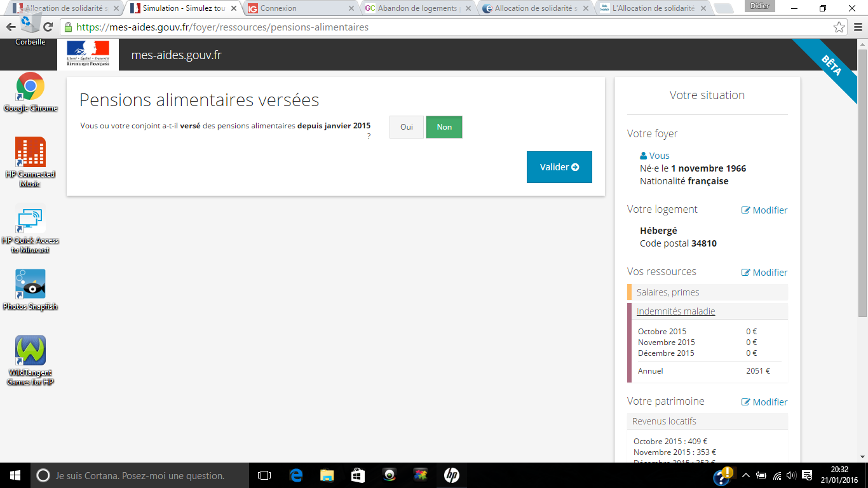Image resolution: width=868 pixels, height=488 pixels.
Task: Click the Votre situation panel title
Action: [707, 95]
